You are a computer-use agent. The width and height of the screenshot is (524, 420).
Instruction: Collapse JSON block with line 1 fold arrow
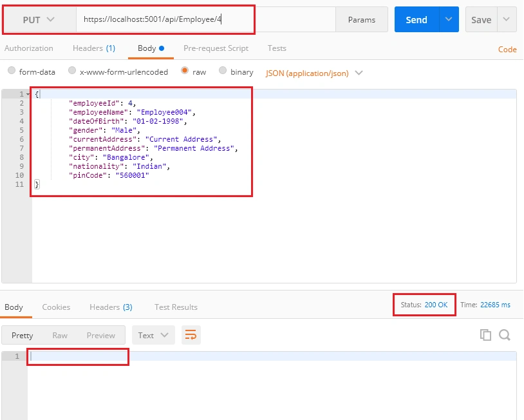click(28, 94)
